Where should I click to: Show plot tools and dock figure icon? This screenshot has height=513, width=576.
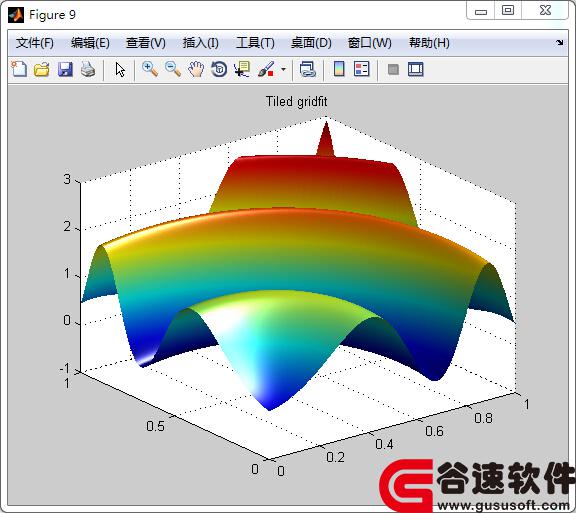point(416,69)
